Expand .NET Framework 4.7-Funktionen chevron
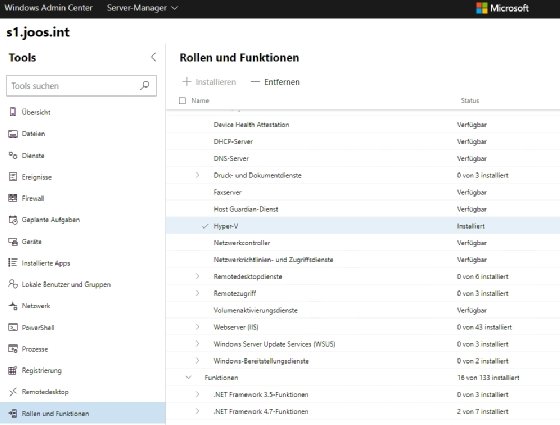 197,411
